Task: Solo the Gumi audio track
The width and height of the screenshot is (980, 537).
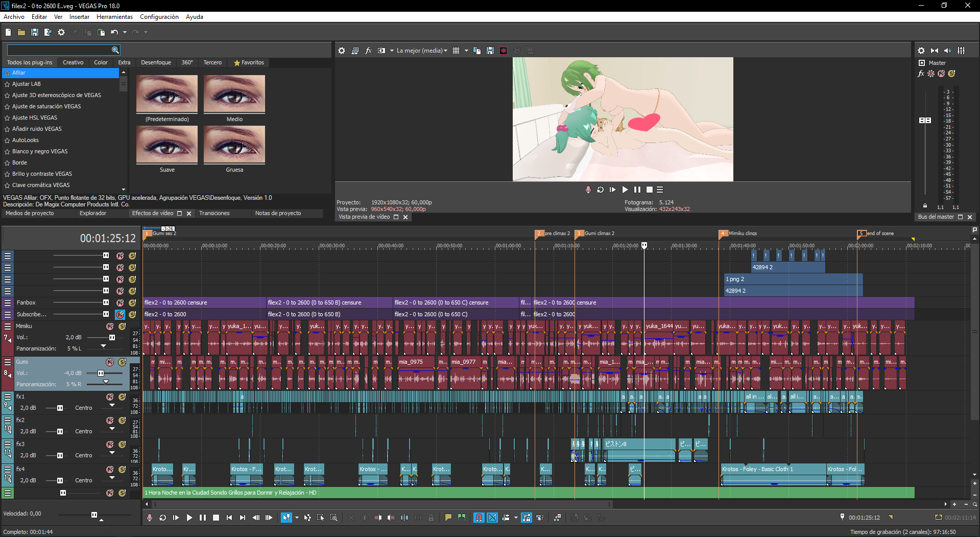Action: (x=122, y=362)
